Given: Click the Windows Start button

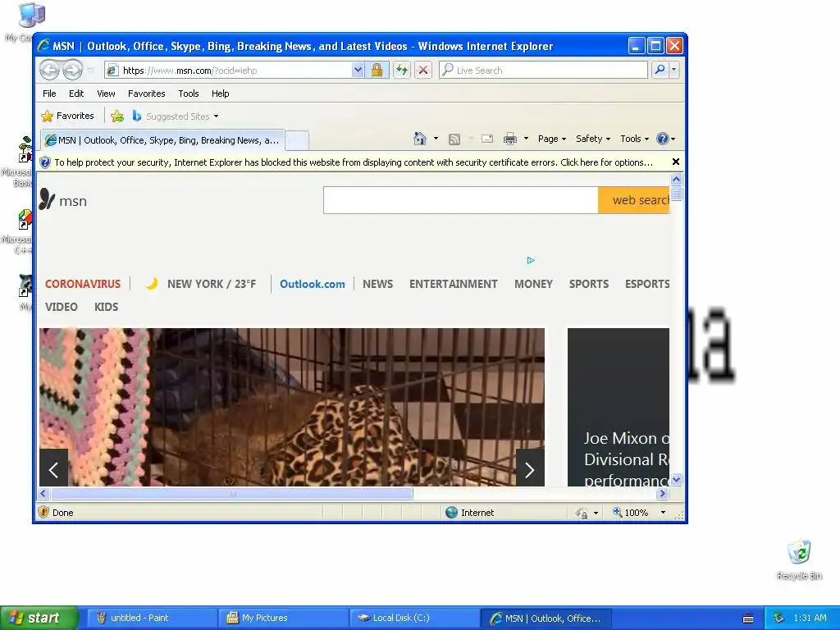Looking at the screenshot, I should pyautogui.click(x=39, y=618).
